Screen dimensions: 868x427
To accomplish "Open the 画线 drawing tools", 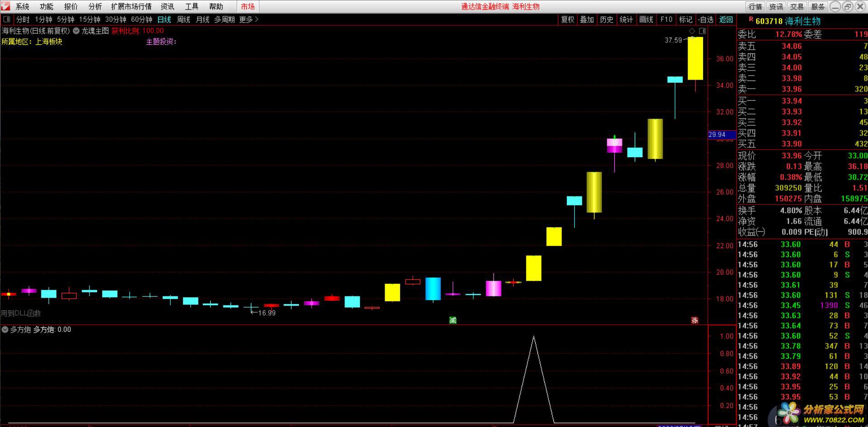I will point(646,19).
